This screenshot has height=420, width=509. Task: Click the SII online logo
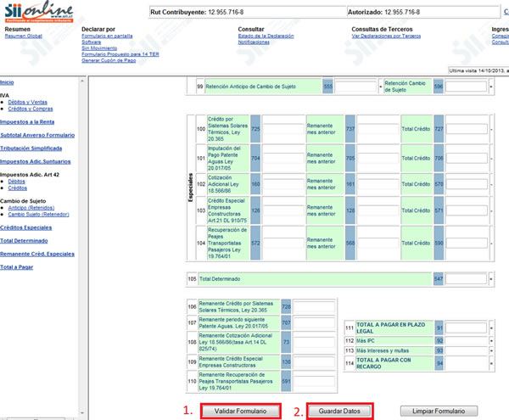click(38, 11)
